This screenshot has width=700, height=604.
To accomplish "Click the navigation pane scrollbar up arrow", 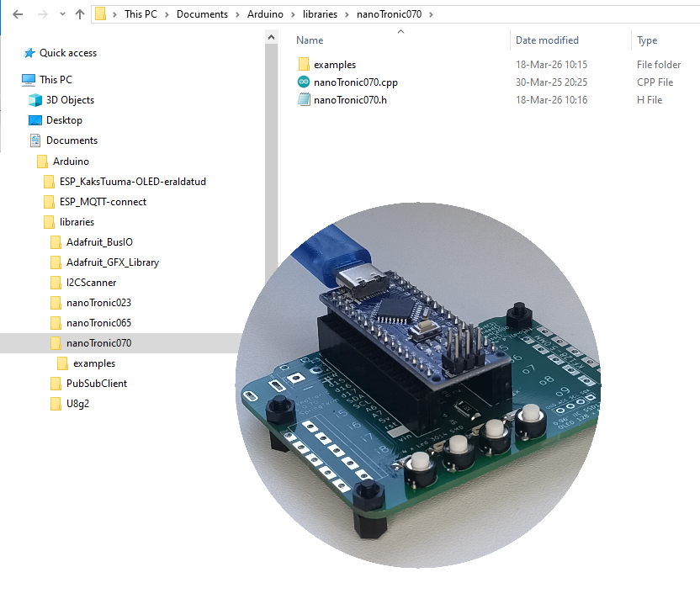I will click(x=271, y=37).
